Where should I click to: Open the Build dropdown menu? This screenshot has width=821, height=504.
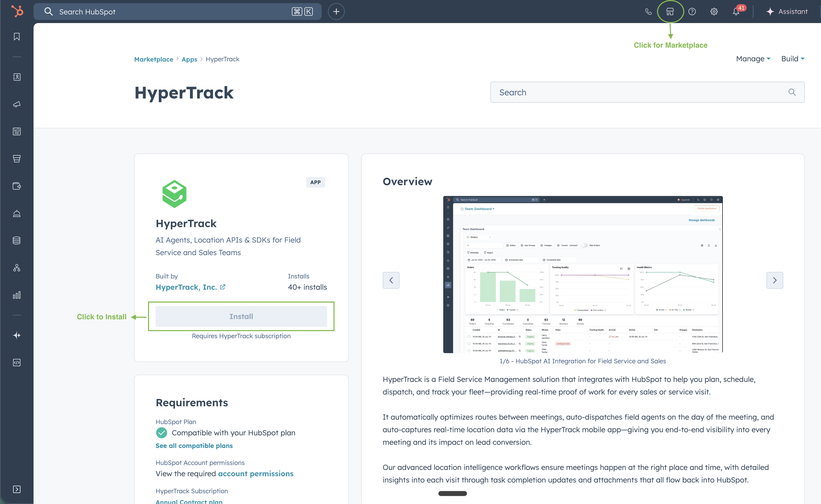click(792, 59)
